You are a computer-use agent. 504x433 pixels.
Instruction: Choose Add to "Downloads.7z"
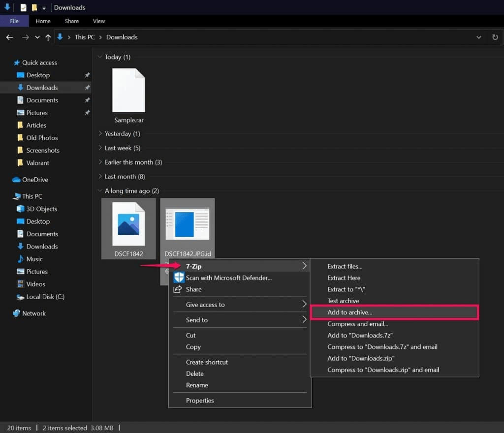point(394,336)
